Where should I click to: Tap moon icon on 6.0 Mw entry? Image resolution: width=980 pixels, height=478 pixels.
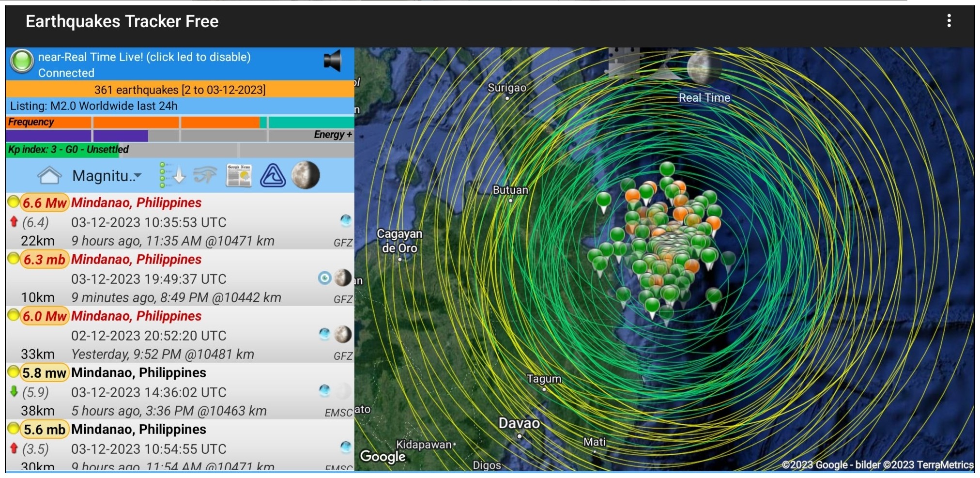coord(343,335)
